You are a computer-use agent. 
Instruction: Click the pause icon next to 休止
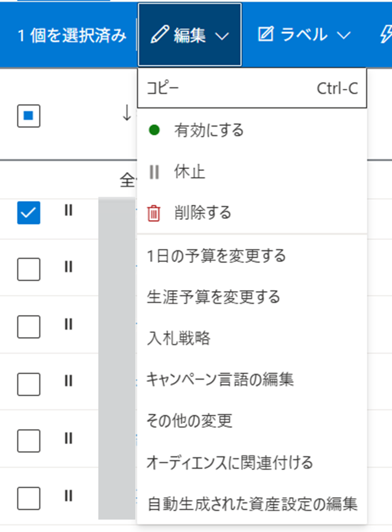pos(154,172)
